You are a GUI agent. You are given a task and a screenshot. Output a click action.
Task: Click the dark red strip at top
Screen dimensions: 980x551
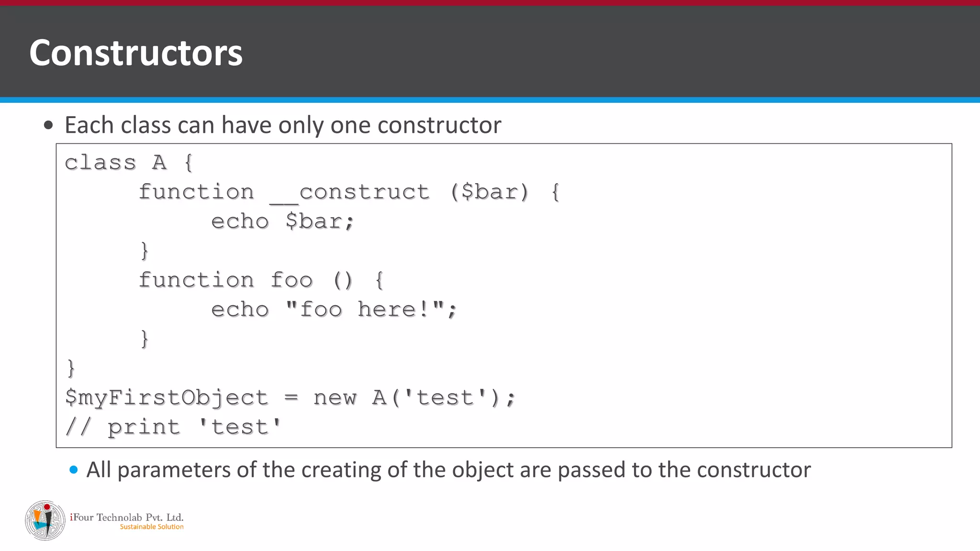click(x=490, y=2)
